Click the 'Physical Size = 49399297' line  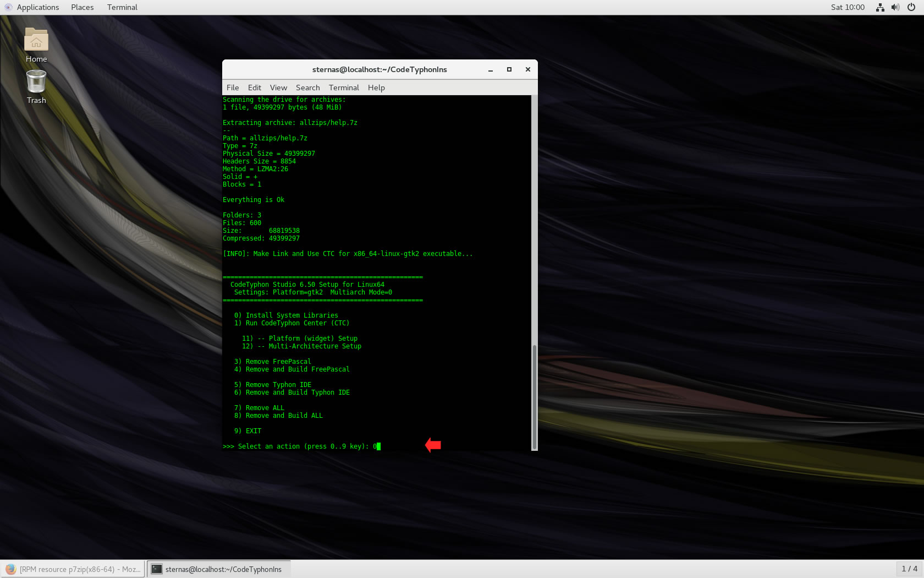pyautogui.click(x=269, y=154)
